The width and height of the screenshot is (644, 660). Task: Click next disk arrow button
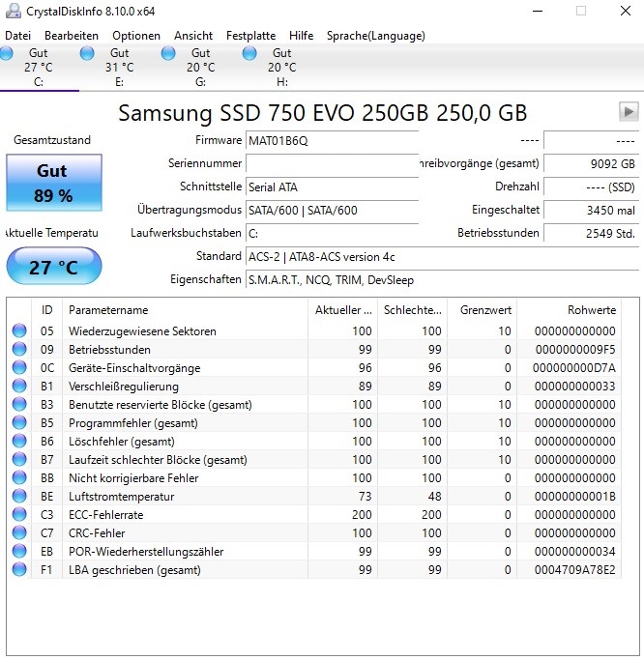[x=629, y=112]
